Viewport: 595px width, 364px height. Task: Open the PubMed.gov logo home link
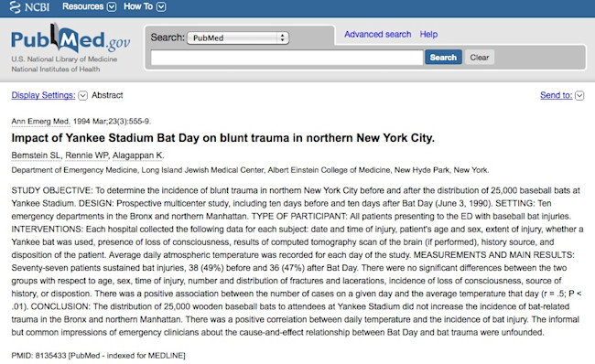[70, 38]
